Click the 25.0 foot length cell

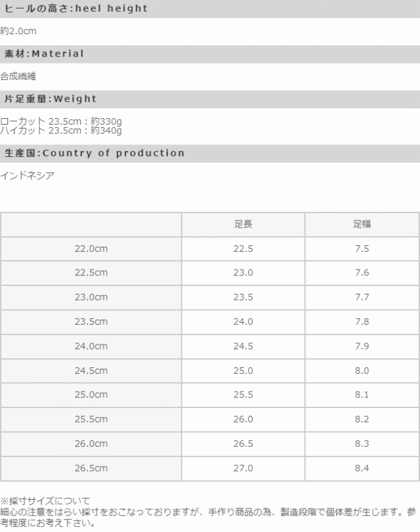click(x=243, y=371)
